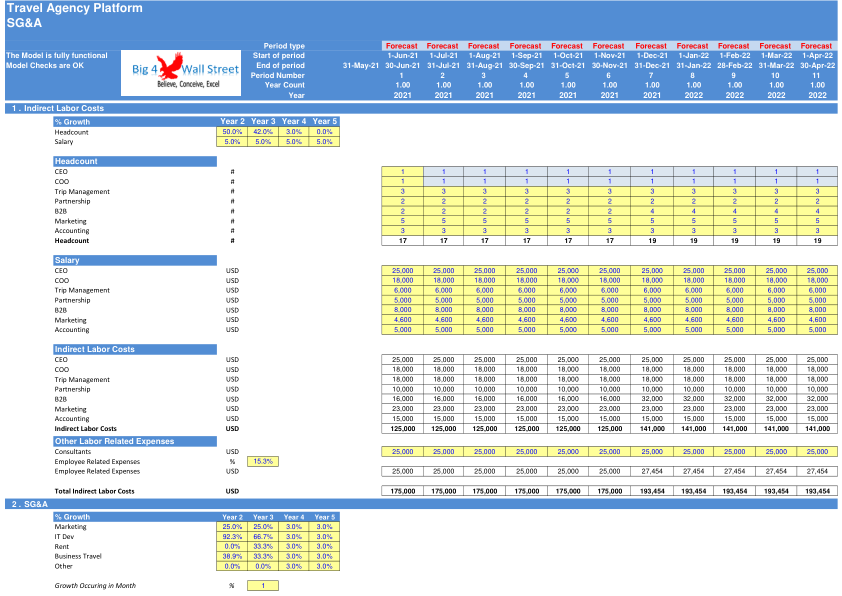Viewport: 842px width, 596px height.
Task: Select the Indirect Labor Costs total 141,000 December cell
Action: point(652,428)
